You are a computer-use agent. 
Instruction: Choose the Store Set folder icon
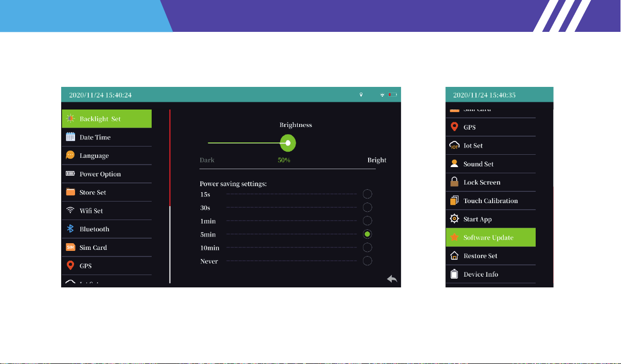click(70, 192)
